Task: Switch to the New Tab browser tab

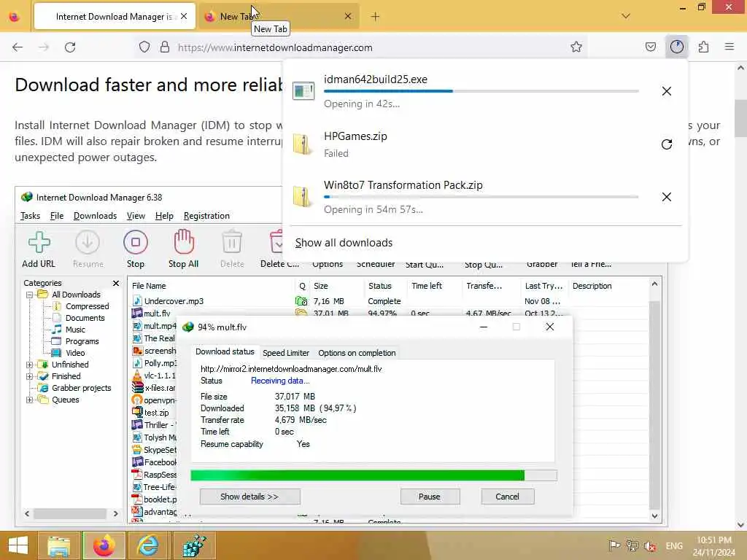Action: 278,17
